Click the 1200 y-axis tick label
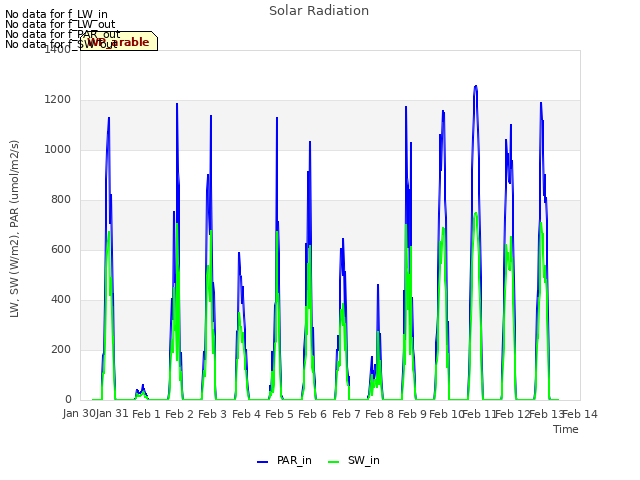Image resolution: width=640 pixels, height=480 pixels. 58,100
